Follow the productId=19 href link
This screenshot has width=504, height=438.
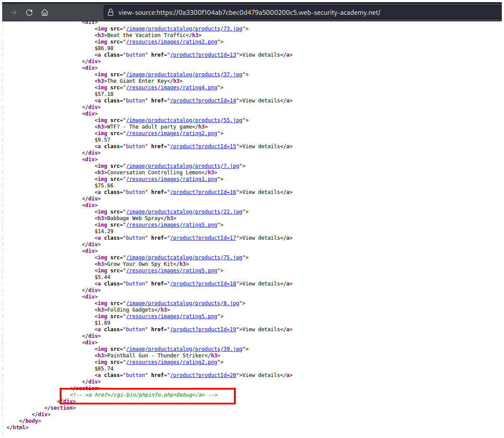click(203, 329)
